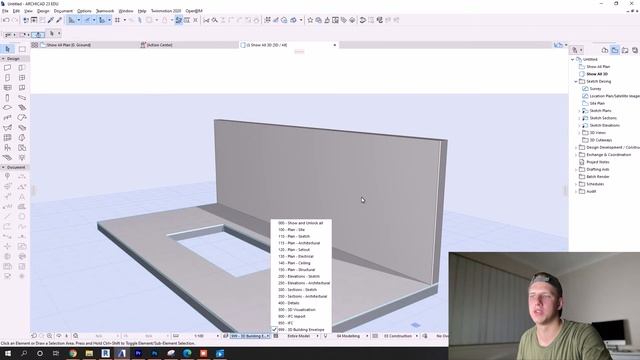The width and height of the screenshot is (640, 360).
Task: Select Site Plan view in Navigator
Action: coord(597,104)
